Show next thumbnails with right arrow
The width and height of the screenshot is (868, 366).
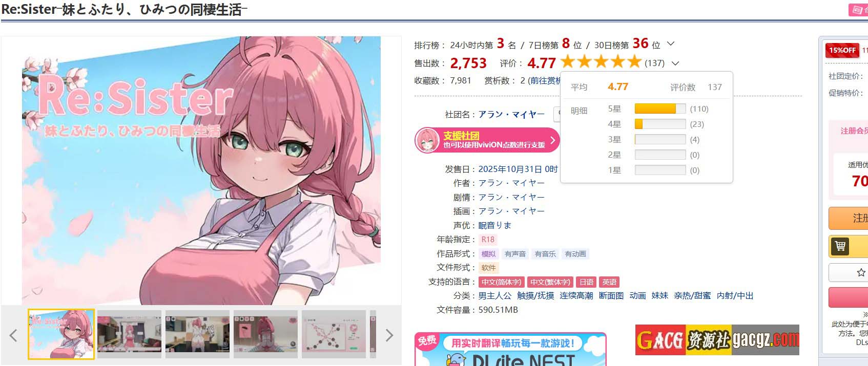[x=389, y=335]
